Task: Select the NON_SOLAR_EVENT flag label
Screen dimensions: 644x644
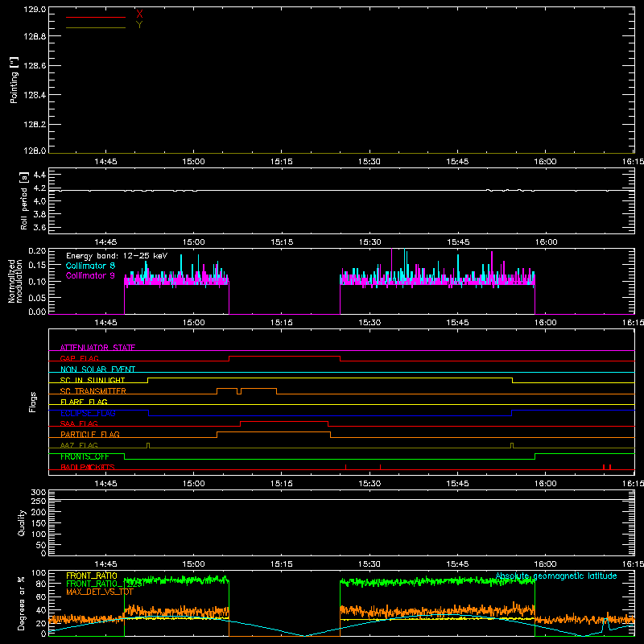Action: (x=97, y=369)
